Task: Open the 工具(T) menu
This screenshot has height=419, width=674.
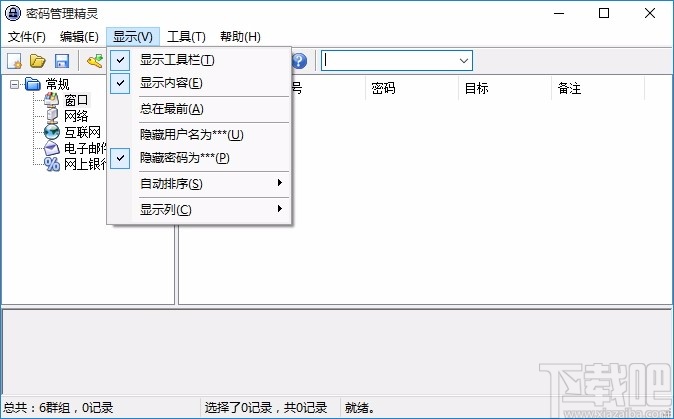Action: [x=186, y=37]
